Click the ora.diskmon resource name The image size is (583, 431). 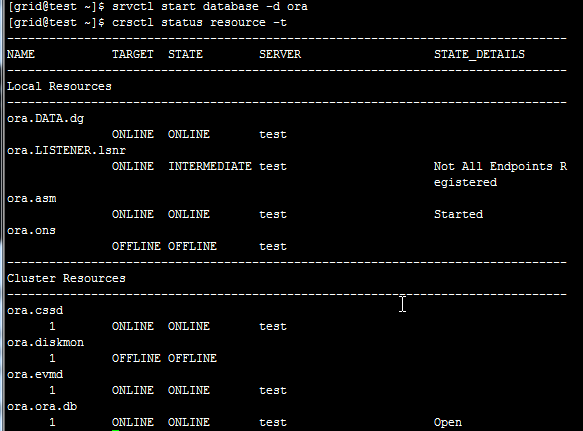click(x=45, y=342)
